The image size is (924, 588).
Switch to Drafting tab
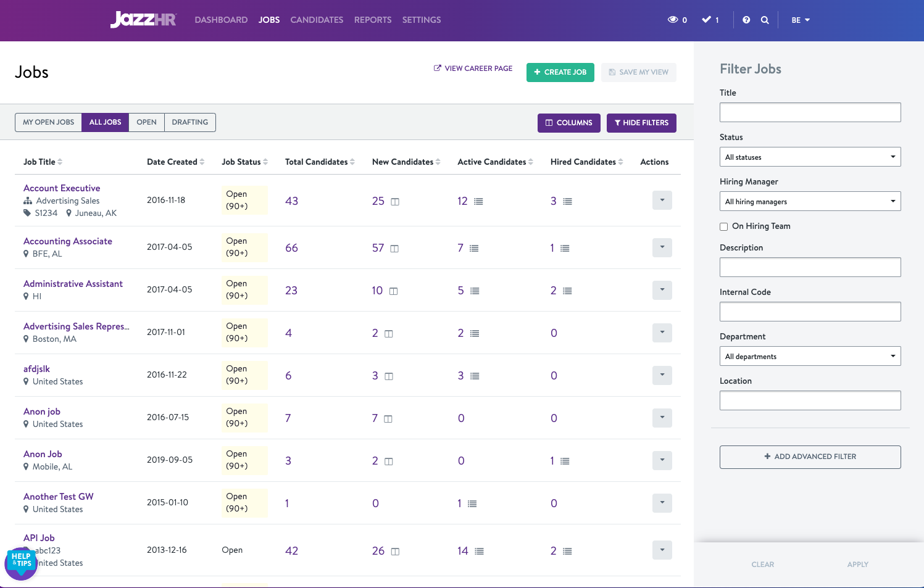pos(190,122)
